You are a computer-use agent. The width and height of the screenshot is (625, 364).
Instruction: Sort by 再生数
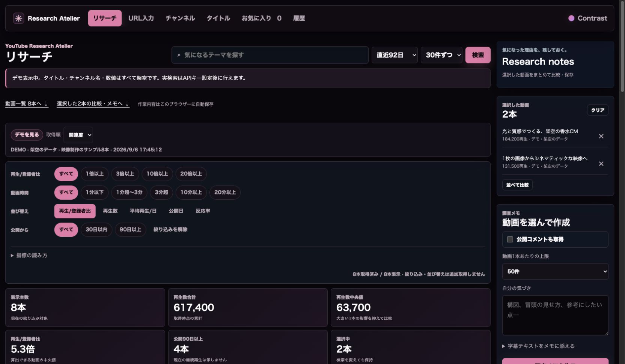pyautogui.click(x=110, y=211)
